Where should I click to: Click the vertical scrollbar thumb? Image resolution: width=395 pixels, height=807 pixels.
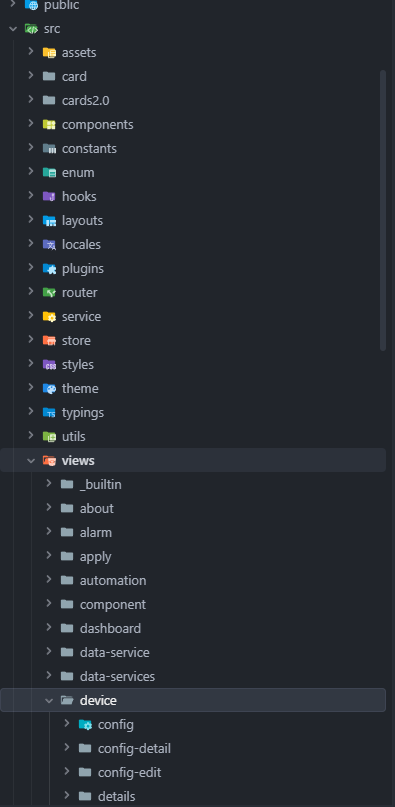point(383,210)
